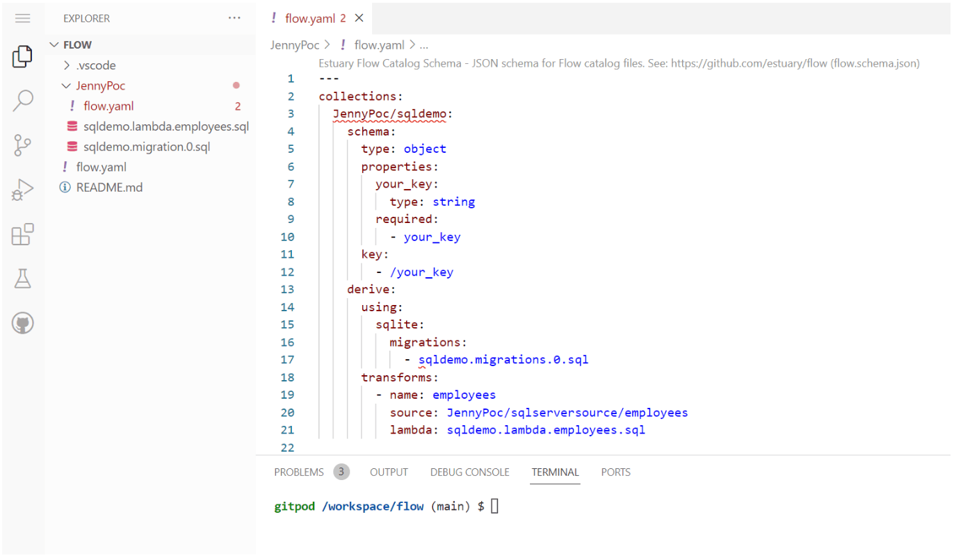Open the root-level flow.yaml file
Screen dimensions: 954x560
(x=102, y=167)
